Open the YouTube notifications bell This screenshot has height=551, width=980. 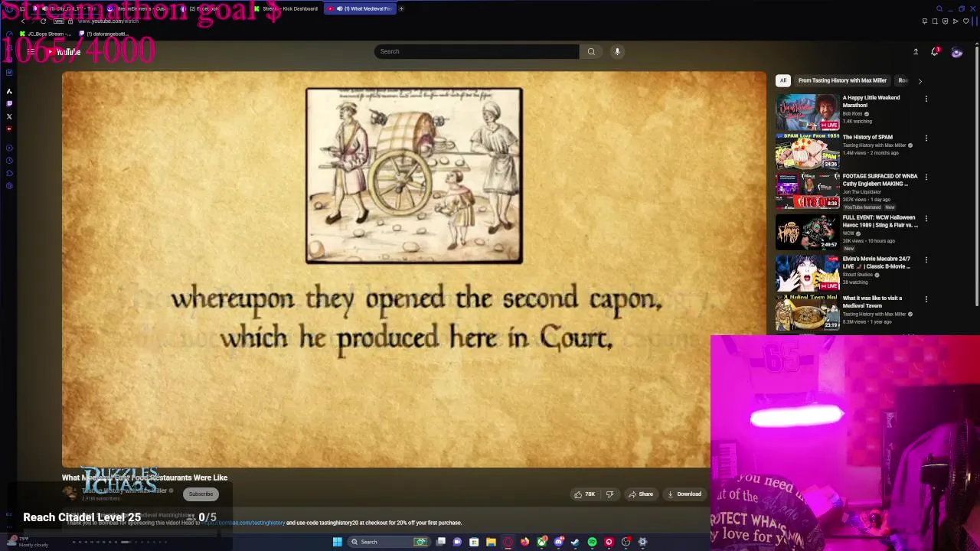pyautogui.click(x=935, y=51)
